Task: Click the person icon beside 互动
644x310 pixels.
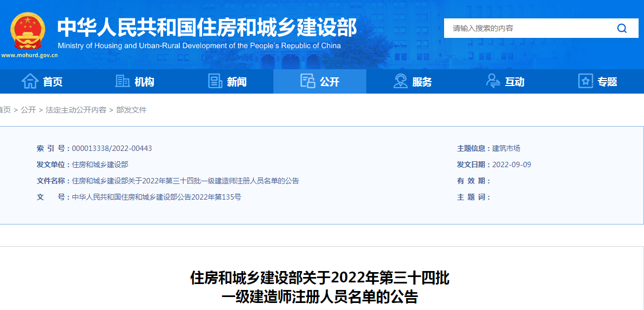Action: [493, 81]
